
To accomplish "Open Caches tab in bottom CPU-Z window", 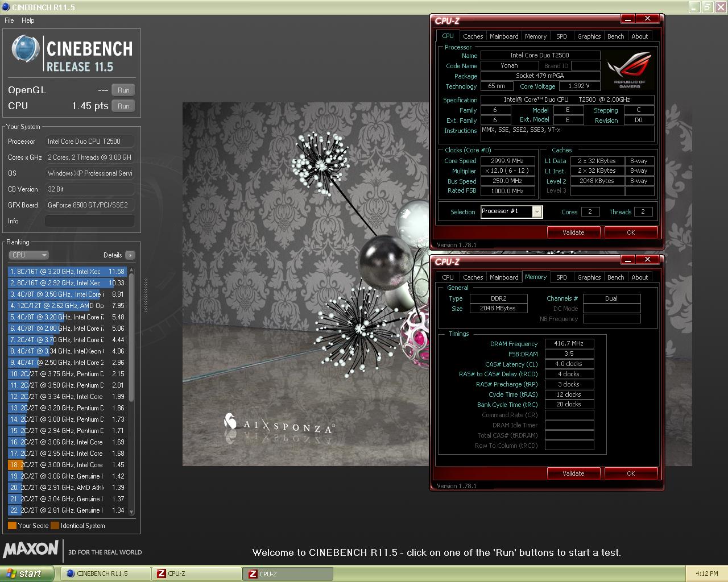I will point(473,277).
